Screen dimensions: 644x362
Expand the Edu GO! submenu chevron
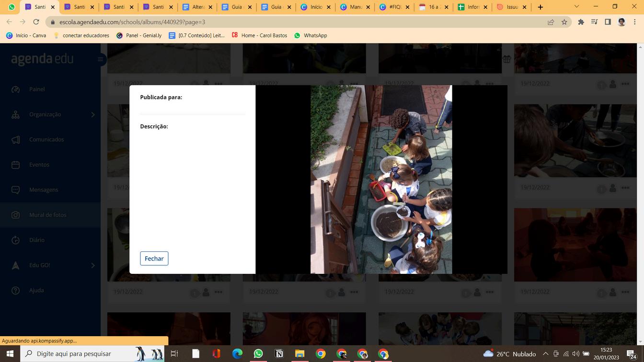tap(93, 265)
